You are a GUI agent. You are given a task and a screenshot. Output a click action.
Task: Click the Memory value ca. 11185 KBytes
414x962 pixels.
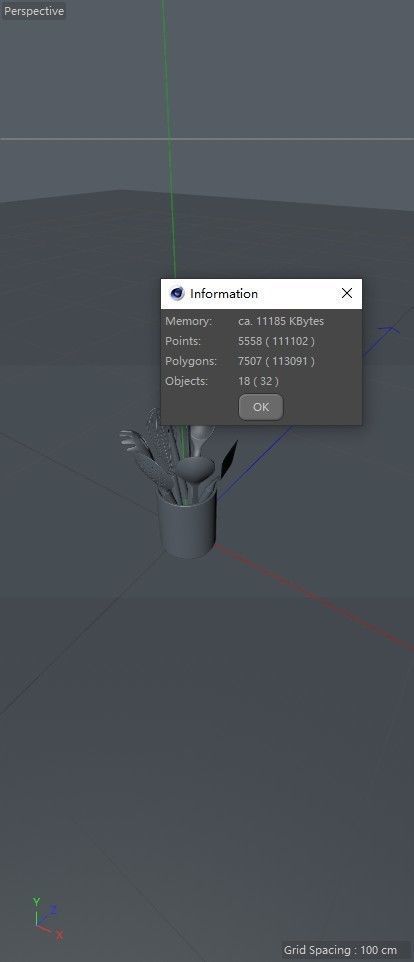pos(281,321)
